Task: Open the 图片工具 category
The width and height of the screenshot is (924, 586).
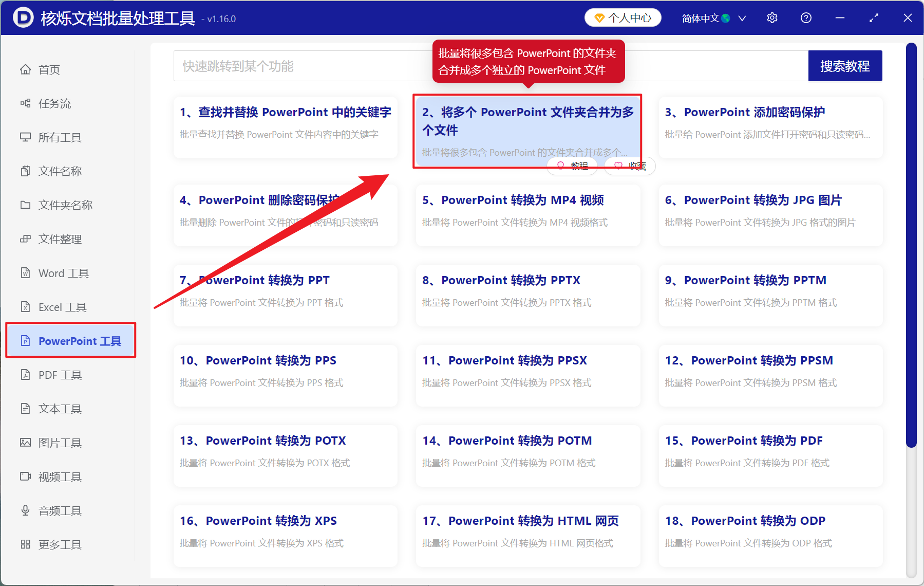Action: pos(60,443)
